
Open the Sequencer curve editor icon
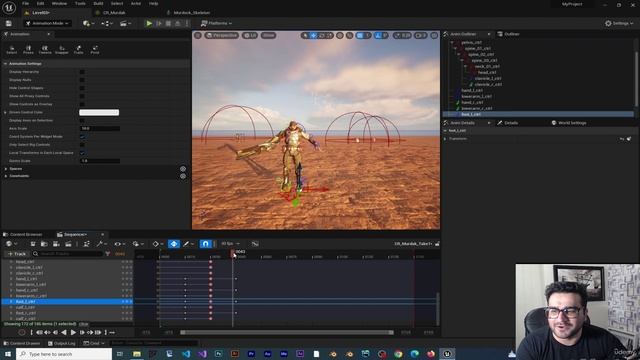click(x=255, y=244)
